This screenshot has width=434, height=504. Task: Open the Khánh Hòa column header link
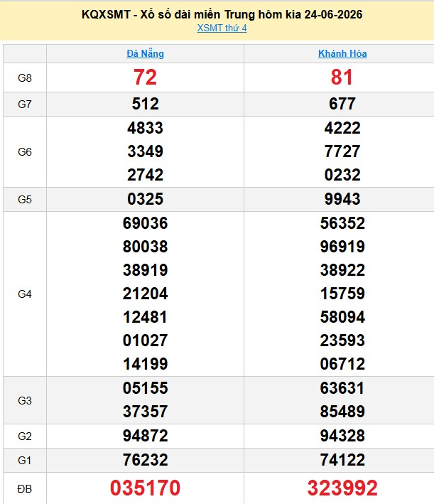point(342,53)
